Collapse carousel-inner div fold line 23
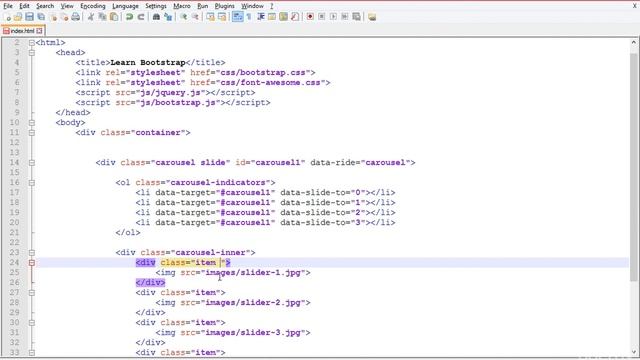The width and height of the screenshot is (640, 360). click(31, 253)
